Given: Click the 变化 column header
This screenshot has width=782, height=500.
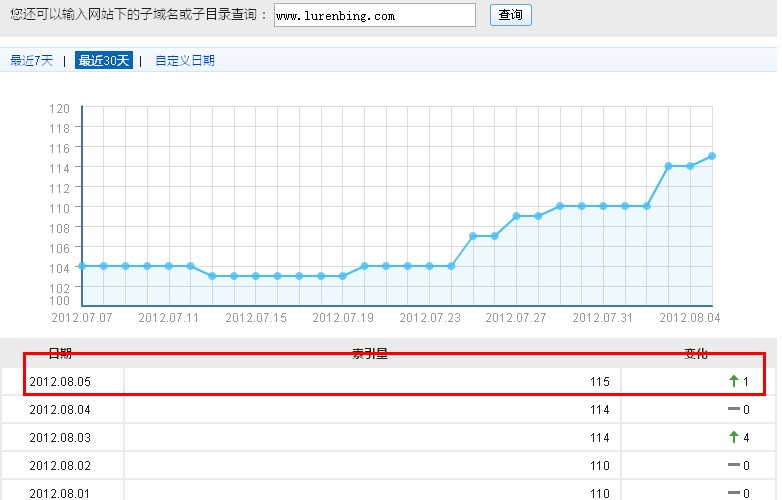Looking at the screenshot, I should point(695,354).
